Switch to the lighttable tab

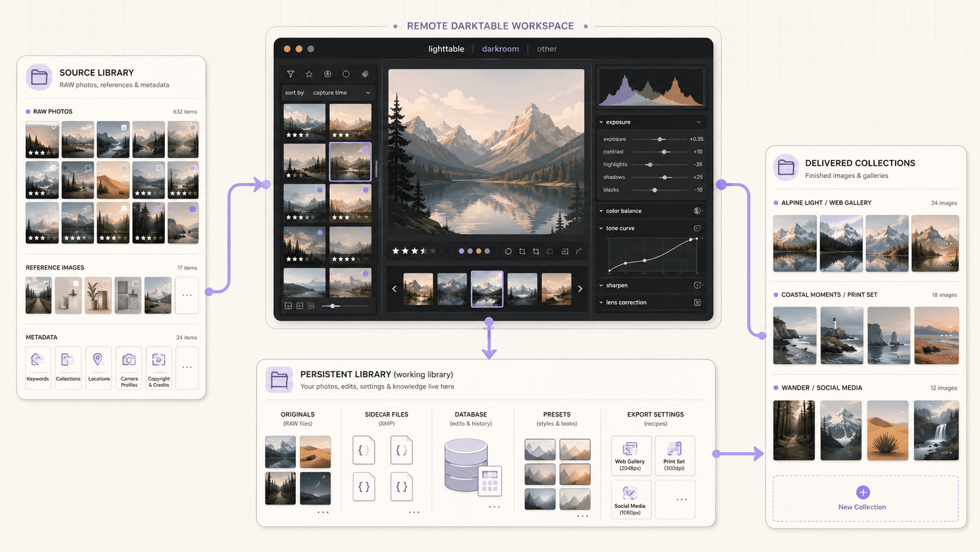click(446, 49)
